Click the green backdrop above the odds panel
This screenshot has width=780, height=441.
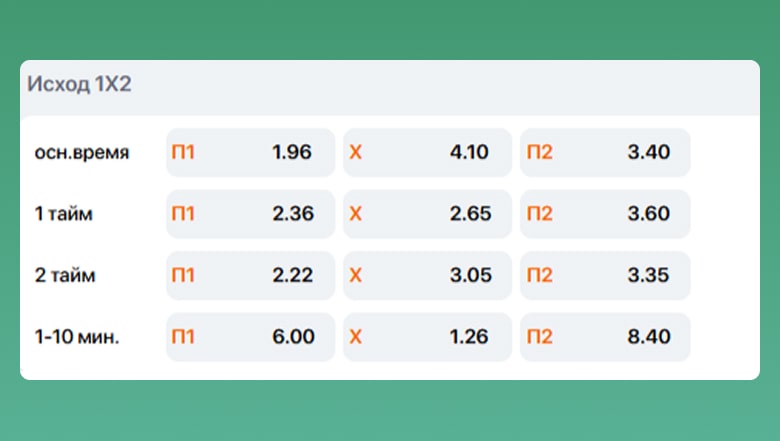(390, 28)
